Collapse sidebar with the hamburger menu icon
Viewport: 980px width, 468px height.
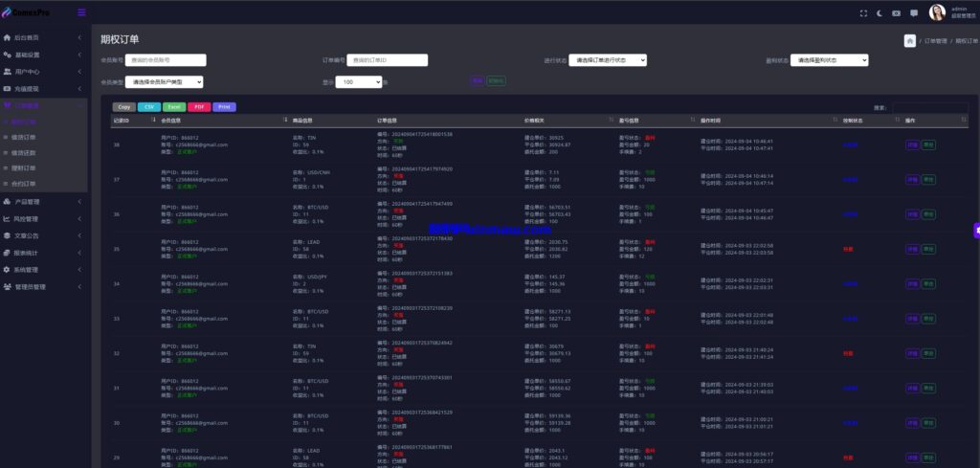[82, 12]
